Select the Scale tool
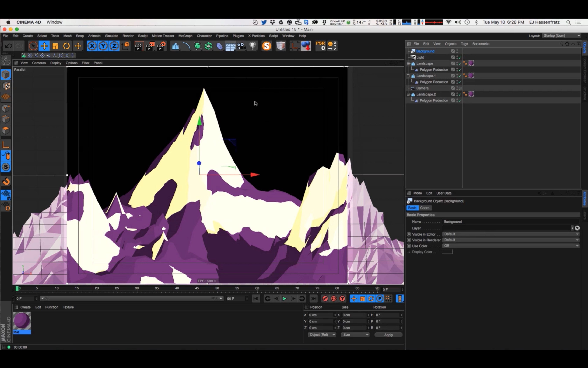588x368 pixels. 55,46
